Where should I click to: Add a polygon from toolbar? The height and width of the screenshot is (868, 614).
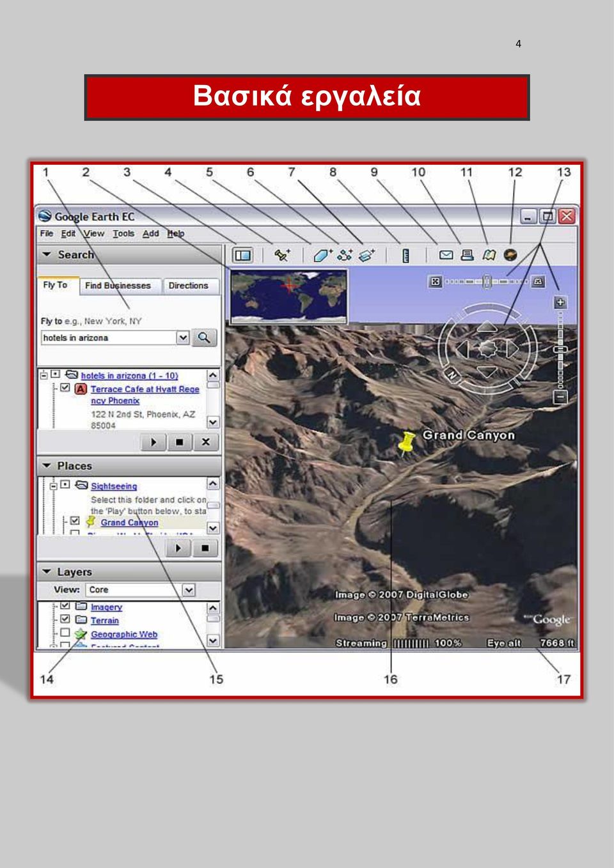tap(322, 255)
